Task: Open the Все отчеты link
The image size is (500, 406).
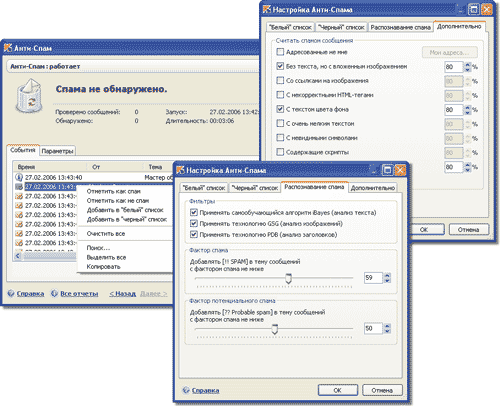Action: 79,294
